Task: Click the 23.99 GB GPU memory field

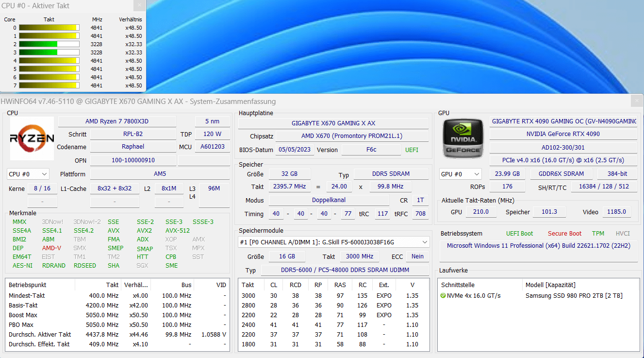Action: [x=507, y=174]
